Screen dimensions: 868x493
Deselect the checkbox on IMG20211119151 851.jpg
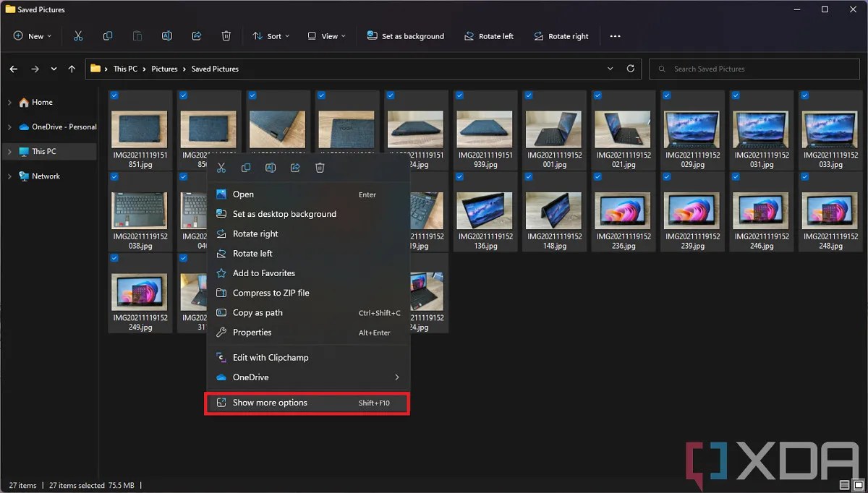click(x=114, y=95)
